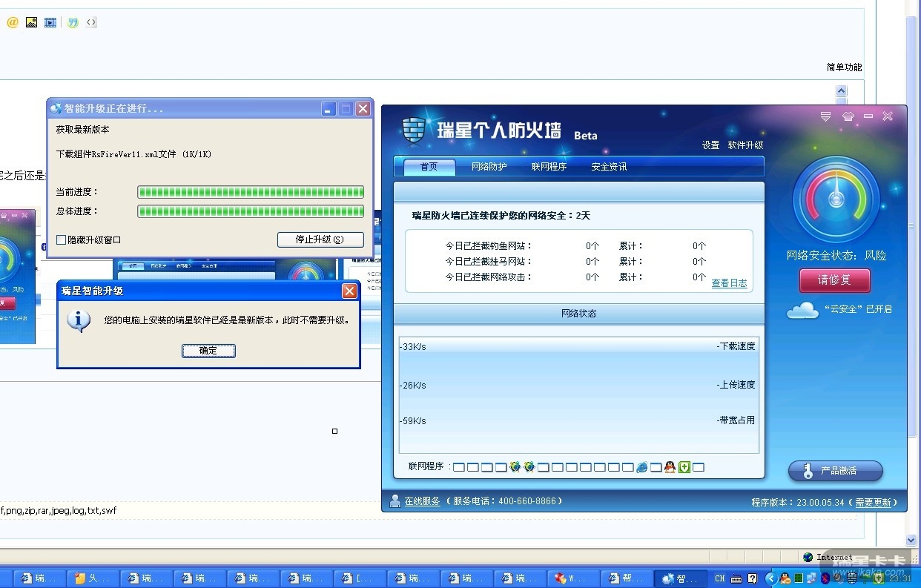921x588 pixels.
Task: Click 程序版本:23.00.05.34 text
Action: (798, 503)
